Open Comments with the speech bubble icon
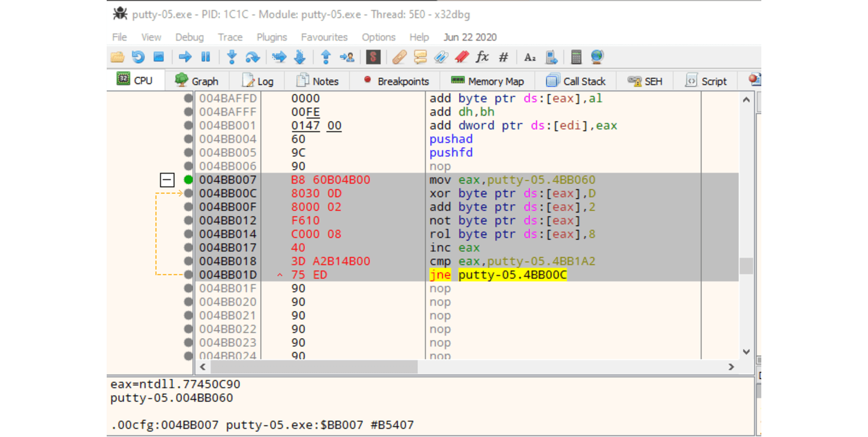The width and height of the screenshot is (868, 437). tap(420, 57)
